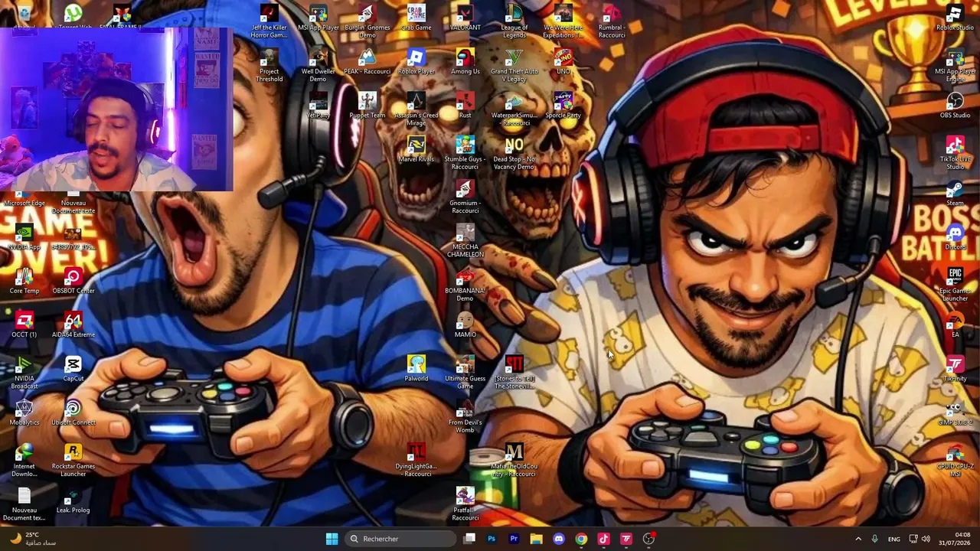Screen dimensions: 980x551
Task: Select the Stumble Guys - Raccourci icon
Action: (x=465, y=154)
